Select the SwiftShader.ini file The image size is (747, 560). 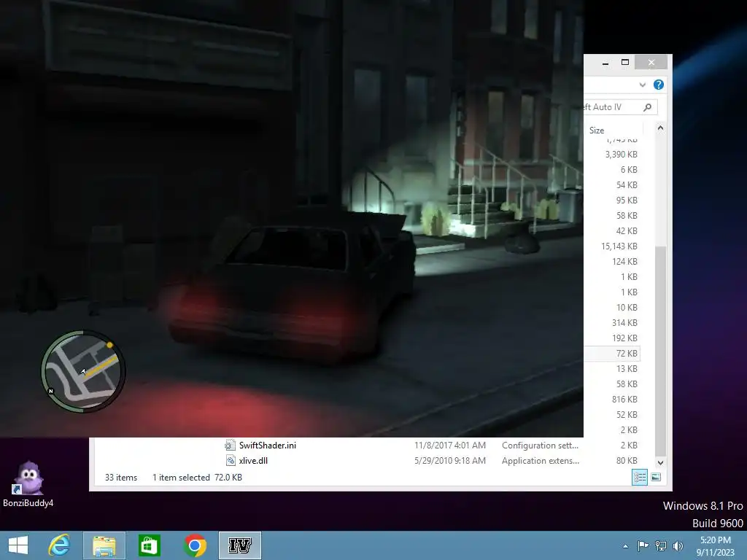pyautogui.click(x=267, y=446)
